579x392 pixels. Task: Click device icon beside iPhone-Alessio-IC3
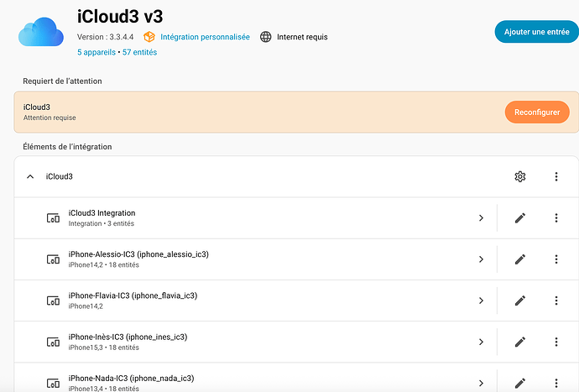53,259
